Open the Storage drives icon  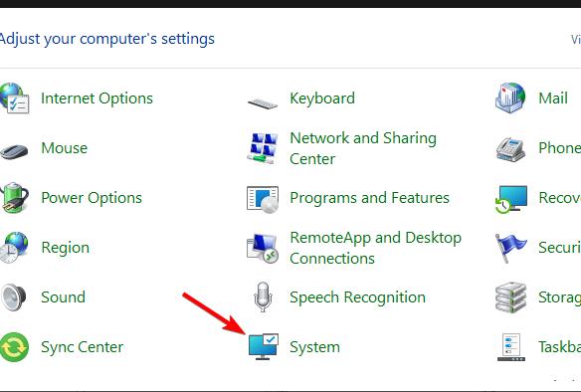click(511, 297)
